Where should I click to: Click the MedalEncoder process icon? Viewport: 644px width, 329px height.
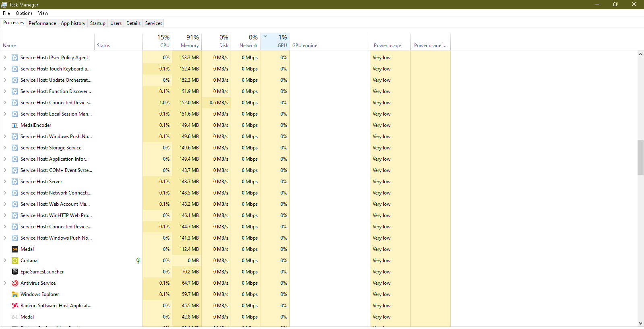(x=15, y=125)
